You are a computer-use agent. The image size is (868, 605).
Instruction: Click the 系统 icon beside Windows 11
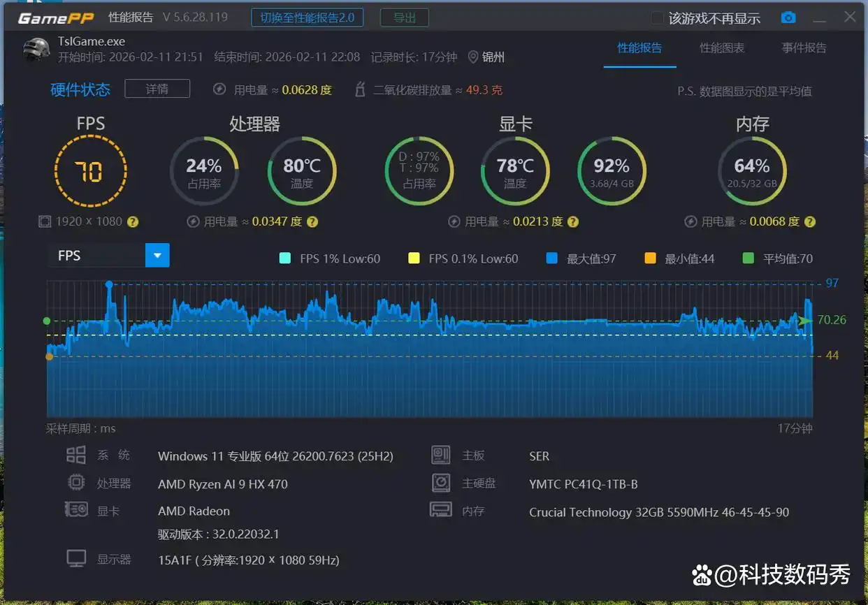pyautogui.click(x=75, y=454)
